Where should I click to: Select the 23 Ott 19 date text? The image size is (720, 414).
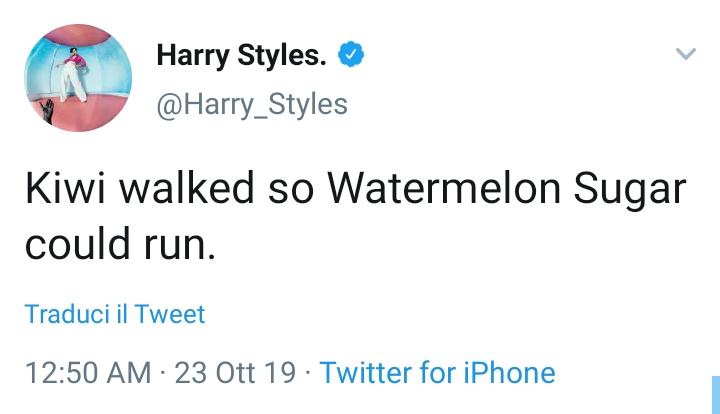[x=235, y=373]
